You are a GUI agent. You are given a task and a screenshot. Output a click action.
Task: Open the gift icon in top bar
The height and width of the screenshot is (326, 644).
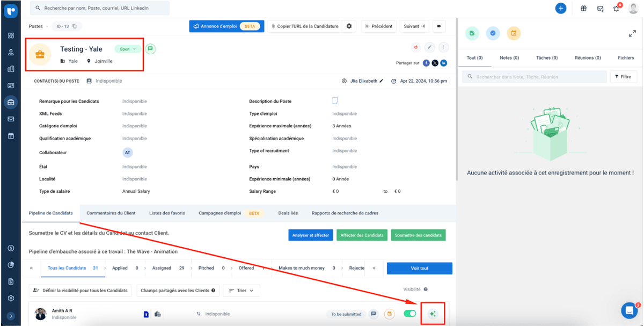[x=583, y=9]
